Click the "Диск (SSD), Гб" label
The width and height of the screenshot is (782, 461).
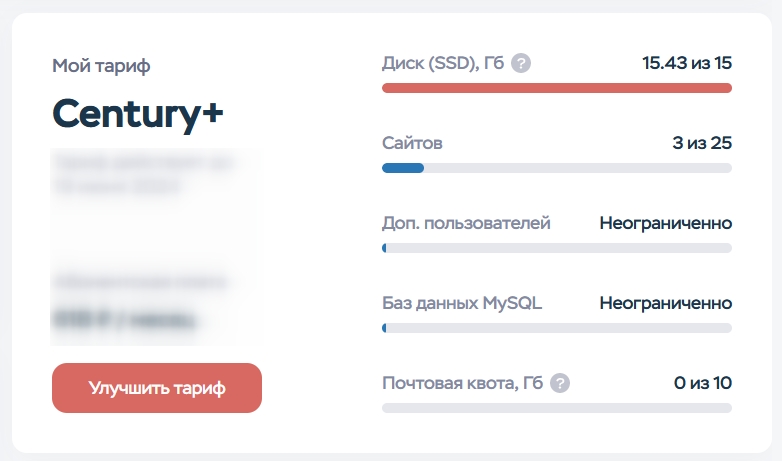(x=443, y=63)
